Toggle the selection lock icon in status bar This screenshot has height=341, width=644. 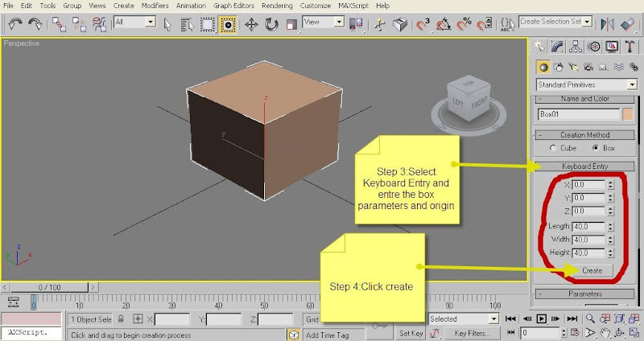(121, 319)
